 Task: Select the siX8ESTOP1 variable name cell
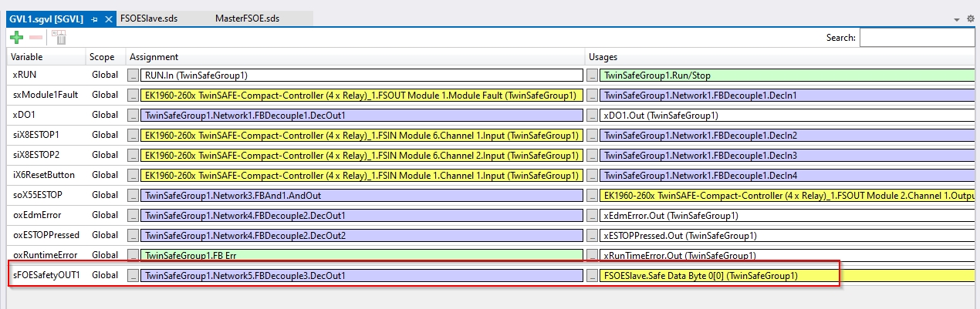[x=36, y=136]
